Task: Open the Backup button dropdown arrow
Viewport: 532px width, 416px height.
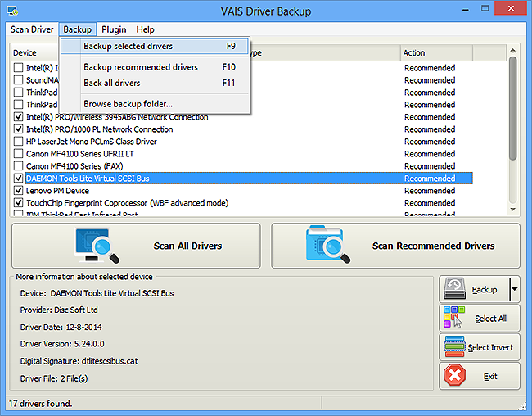Action: pos(514,289)
